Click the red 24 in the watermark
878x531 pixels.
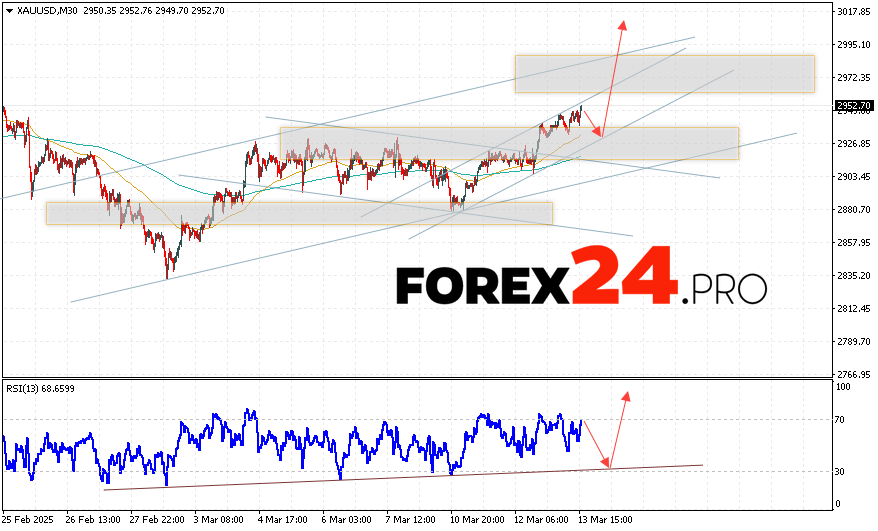tap(623, 277)
